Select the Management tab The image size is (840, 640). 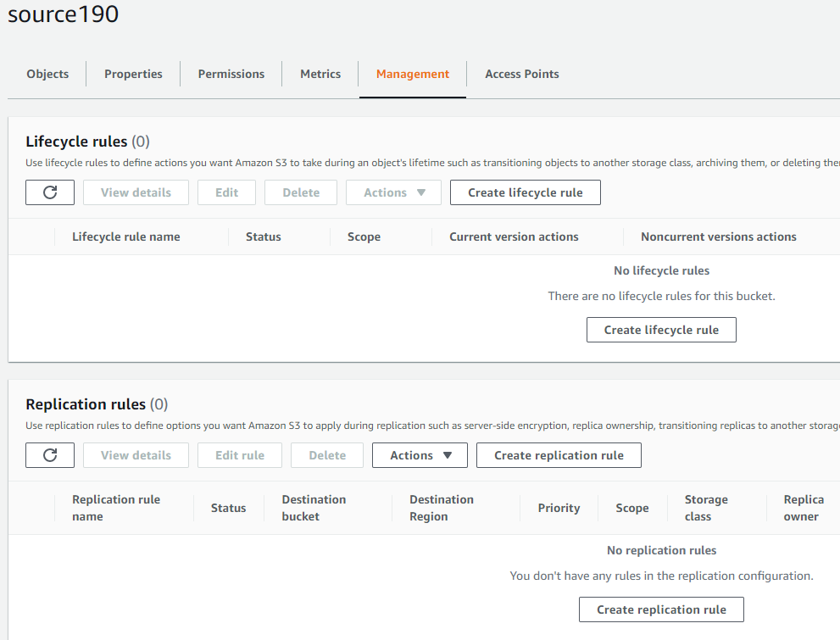click(x=413, y=74)
